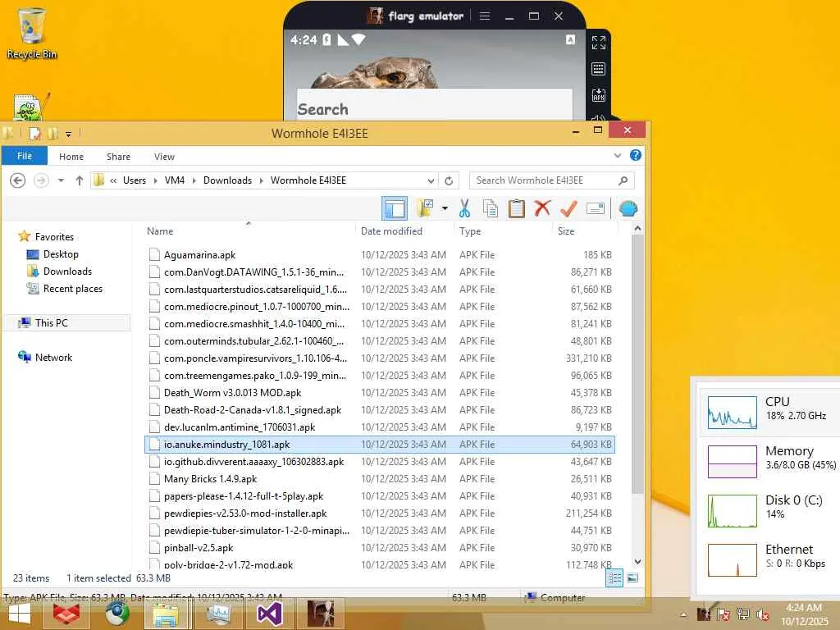Click the Quick Access Properties icon
The width and height of the screenshot is (840, 630).
tap(35, 134)
